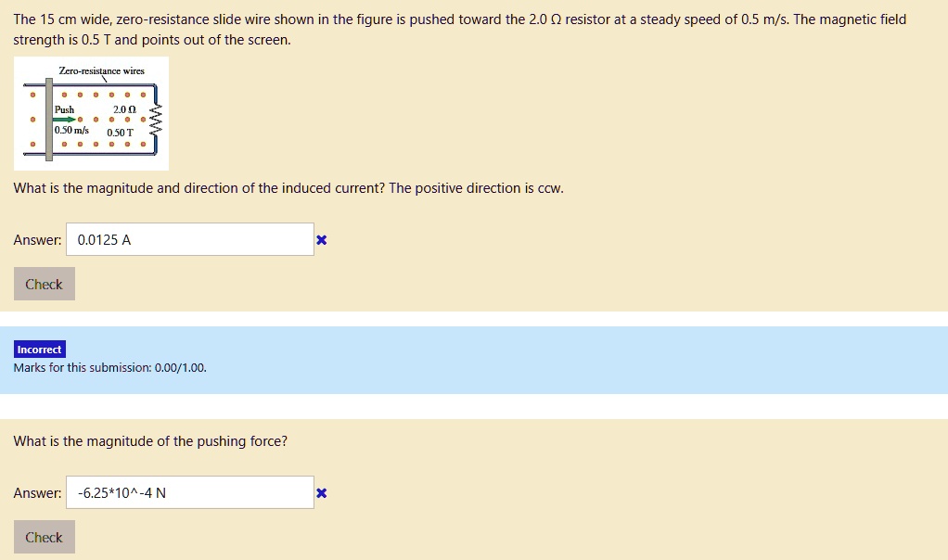The width and height of the screenshot is (948, 560).
Task: Click the circuit diagram figure
Action: [91, 113]
